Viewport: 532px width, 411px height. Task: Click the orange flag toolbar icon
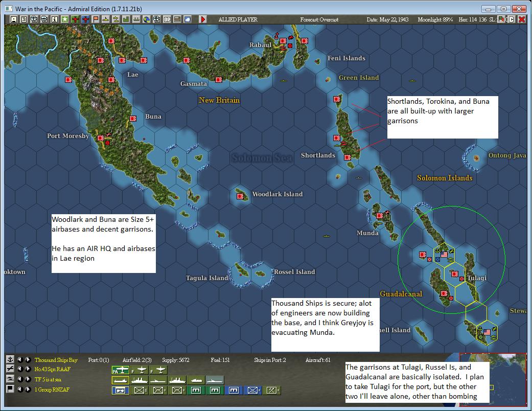coord(96,19)
